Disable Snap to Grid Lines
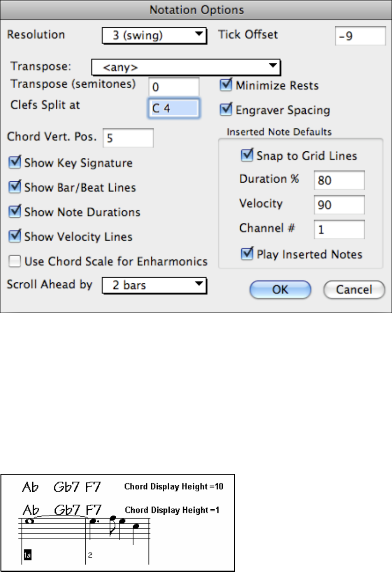392x572 pixels. (248, 155)
